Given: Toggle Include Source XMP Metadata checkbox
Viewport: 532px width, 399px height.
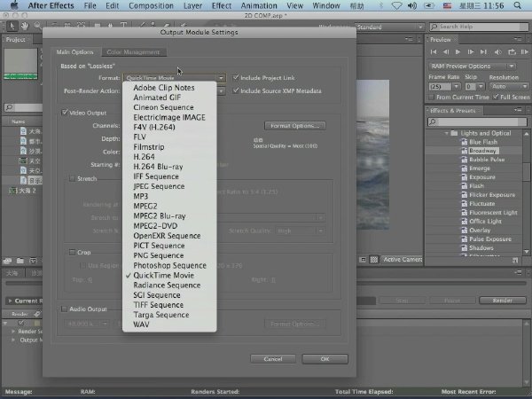Looking at the screenshot, I should pos(236,90).
